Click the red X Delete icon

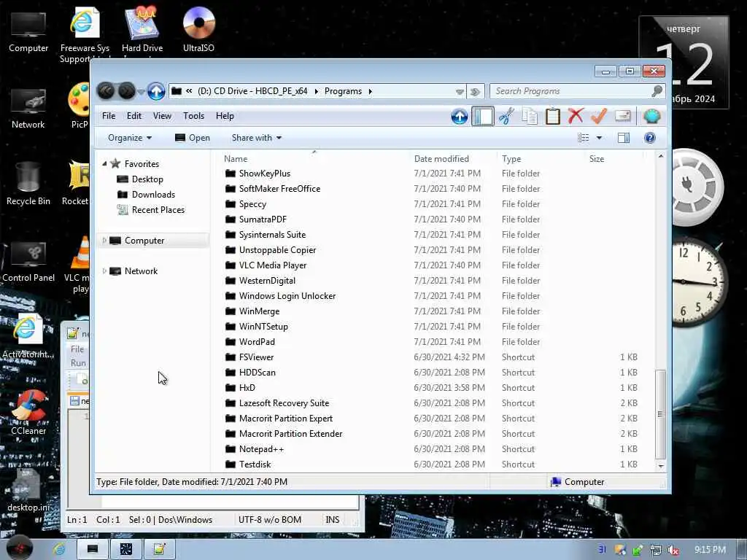point(576,116)
